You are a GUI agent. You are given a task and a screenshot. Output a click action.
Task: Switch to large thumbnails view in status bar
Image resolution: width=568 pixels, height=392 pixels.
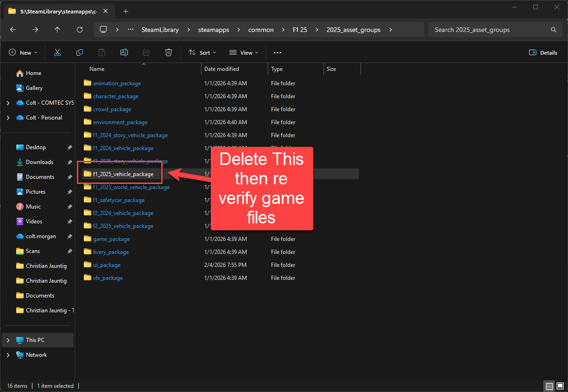tap(560, 386)
